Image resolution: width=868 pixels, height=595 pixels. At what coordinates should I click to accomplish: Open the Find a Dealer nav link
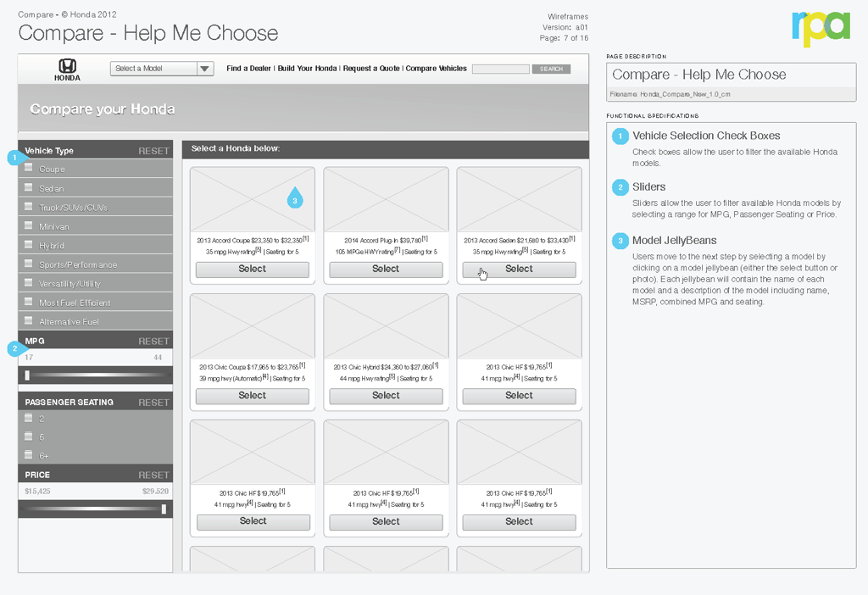[x=248, y=69]
